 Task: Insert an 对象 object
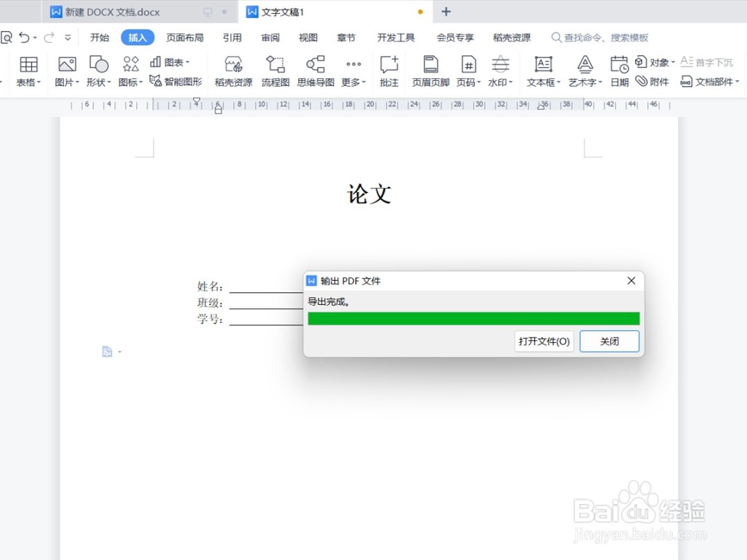click(654, 62)
